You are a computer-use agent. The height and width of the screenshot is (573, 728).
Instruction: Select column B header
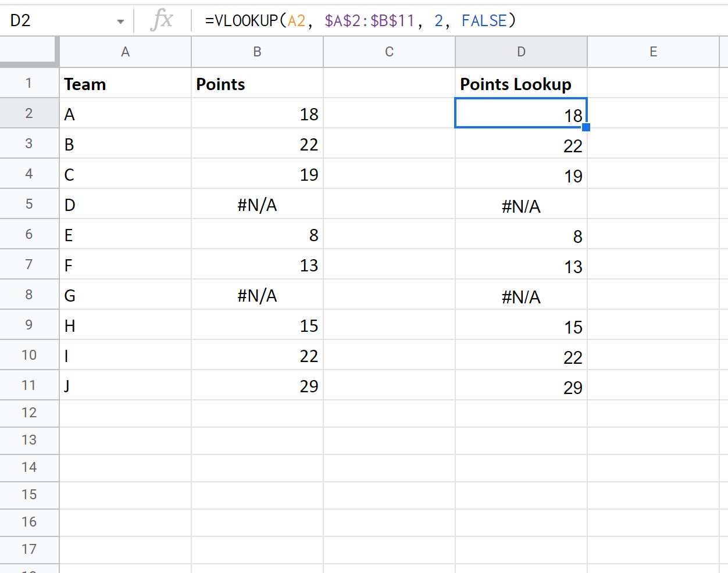click(x=257, y=52)
